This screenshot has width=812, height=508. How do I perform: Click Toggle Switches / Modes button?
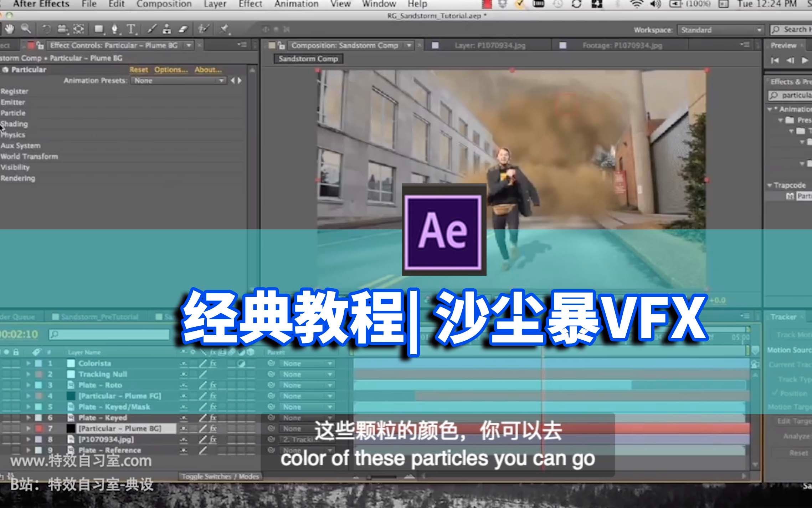[x=220, y=477]
